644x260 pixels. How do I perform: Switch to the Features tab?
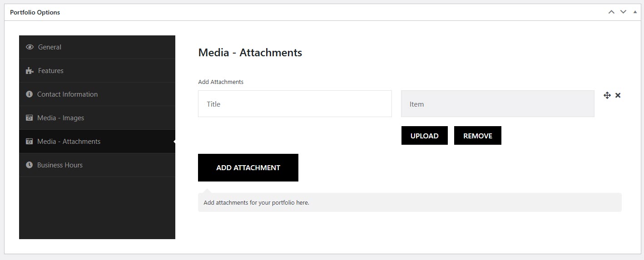click(51, 71)
